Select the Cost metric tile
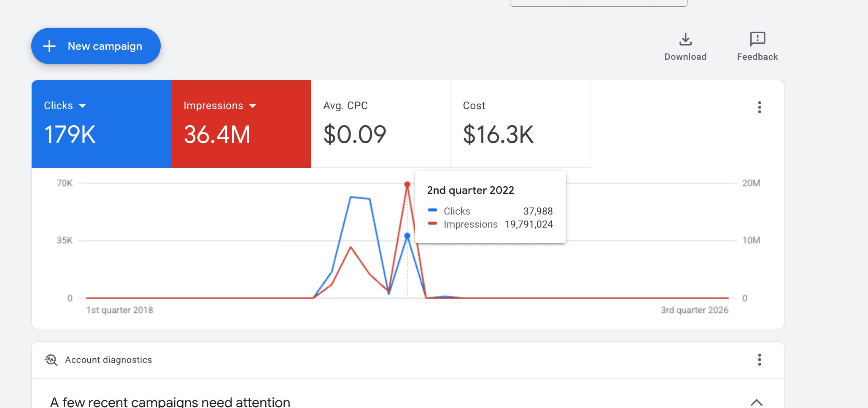This screenshot has width=868, height=408. coord(520,124)
